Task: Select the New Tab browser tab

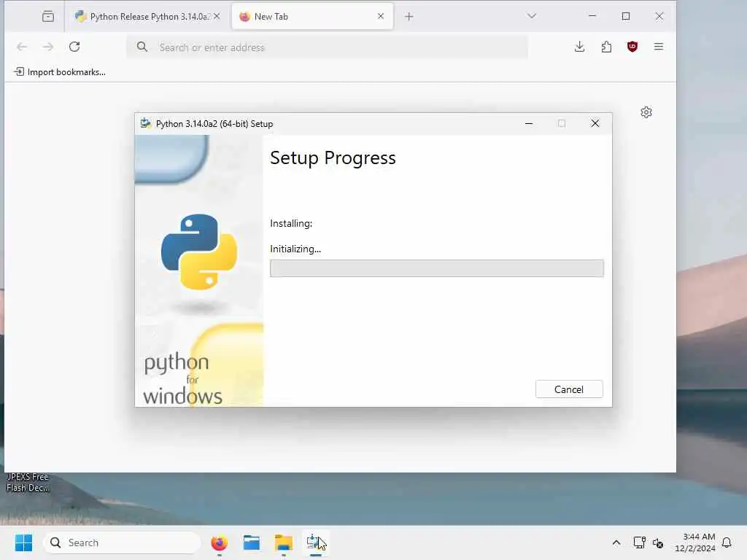Action: (x=312, y=17)
